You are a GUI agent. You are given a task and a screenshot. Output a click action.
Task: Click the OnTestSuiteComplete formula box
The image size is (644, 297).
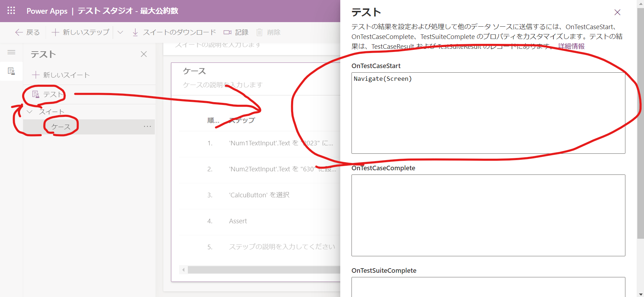[488, 287]
